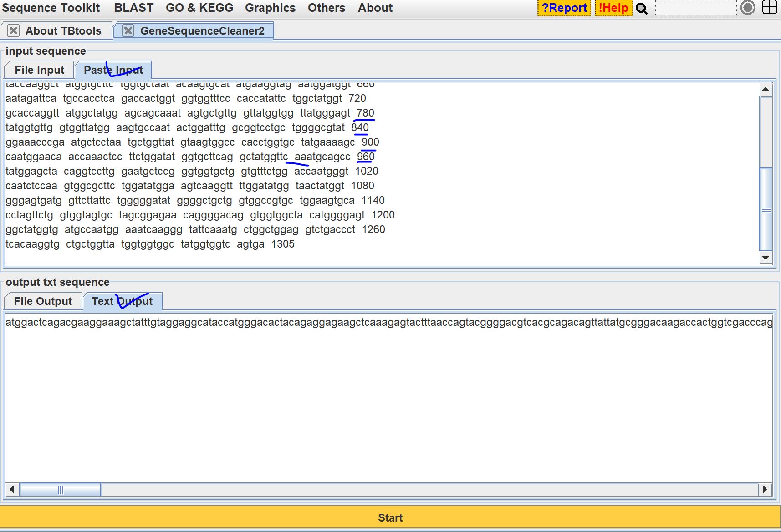Click the search input box in toolbar

point(695,8)
